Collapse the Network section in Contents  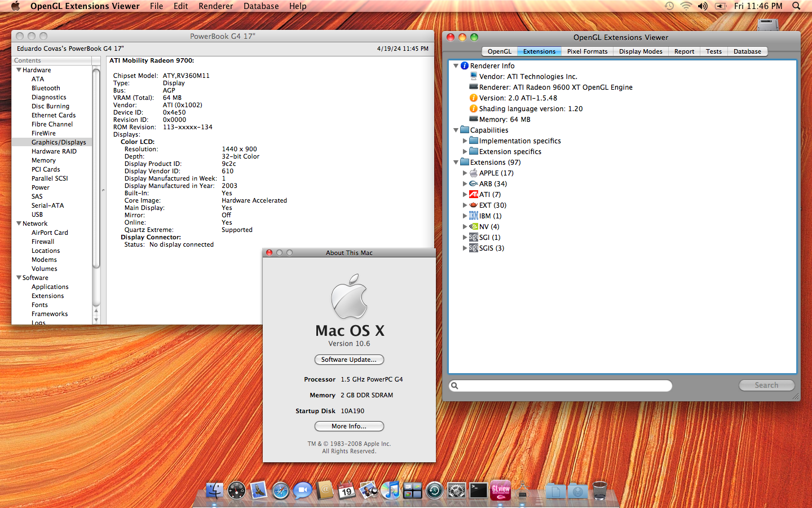19,224
